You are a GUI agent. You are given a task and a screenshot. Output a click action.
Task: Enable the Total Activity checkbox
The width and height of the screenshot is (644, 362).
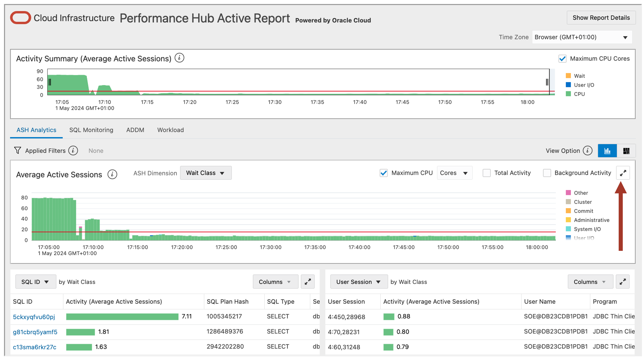pos(487,173)
